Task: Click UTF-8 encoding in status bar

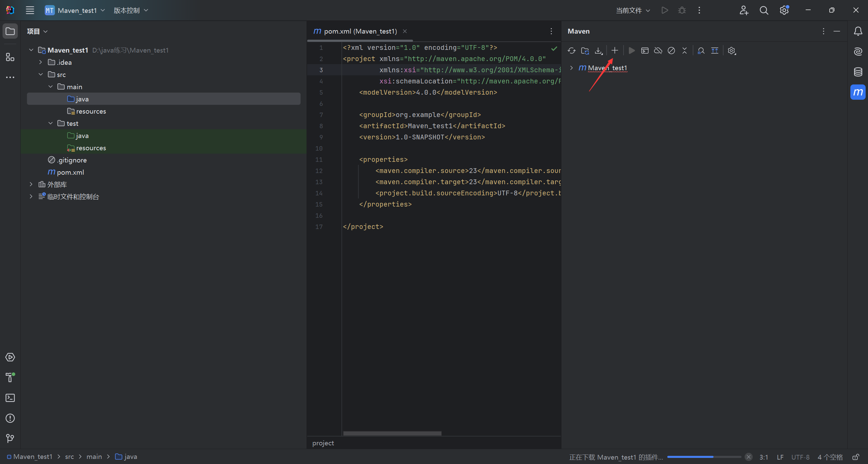Action: pos(800,457)
